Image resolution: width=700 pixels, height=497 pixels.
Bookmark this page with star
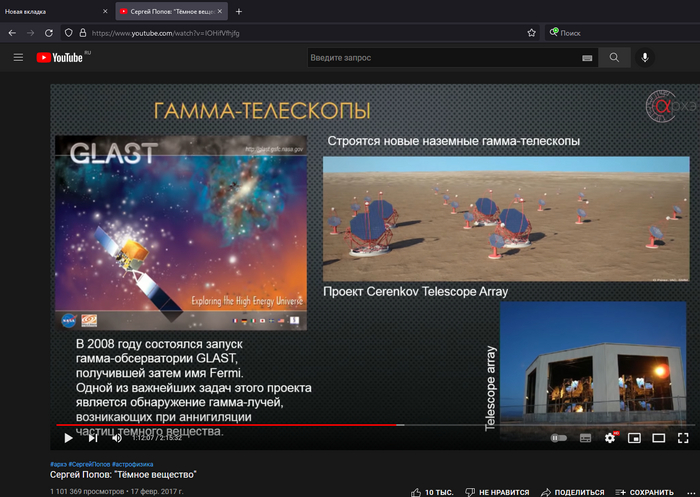(x=531, y=33)
